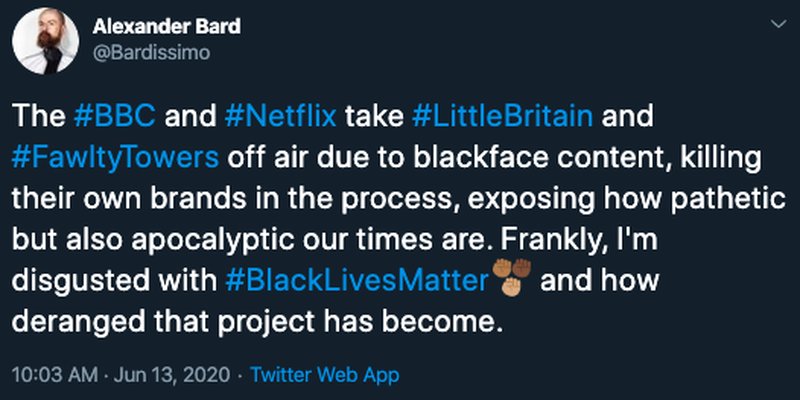Screen dimensions: 800x400
Task: Click the dark raised fists emoji
Action: tap(511, 268)
